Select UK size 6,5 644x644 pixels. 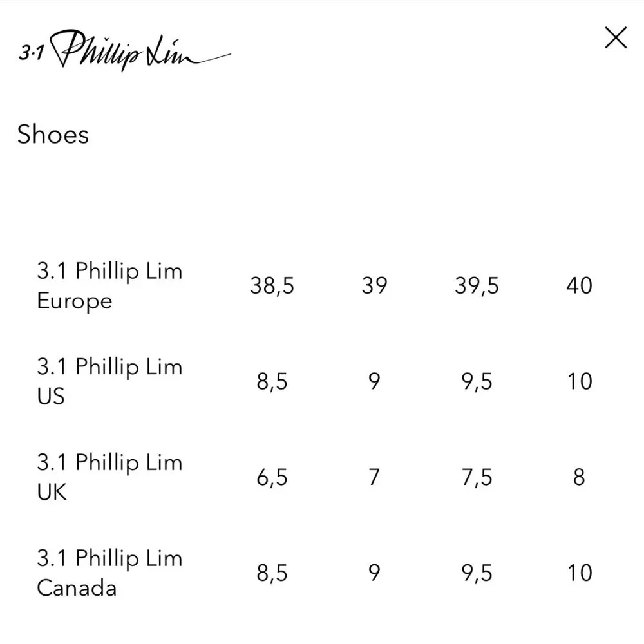pyautogui.click(x=272, y=477)
